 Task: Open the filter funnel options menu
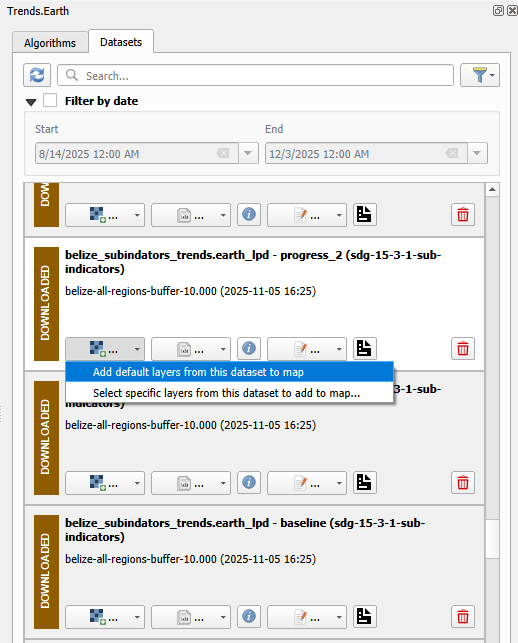(480, 75)
